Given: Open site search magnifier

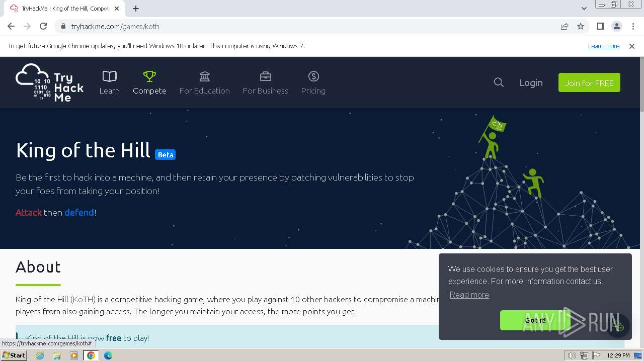Looking at the screenshot, I should tap(499, 82).
